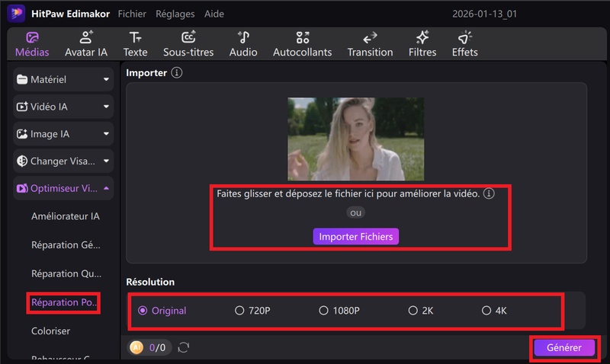The image size is (610, 364).
Task: Click the info icon next to Importer
Action: pyautogui.click(x=177, y=72)
